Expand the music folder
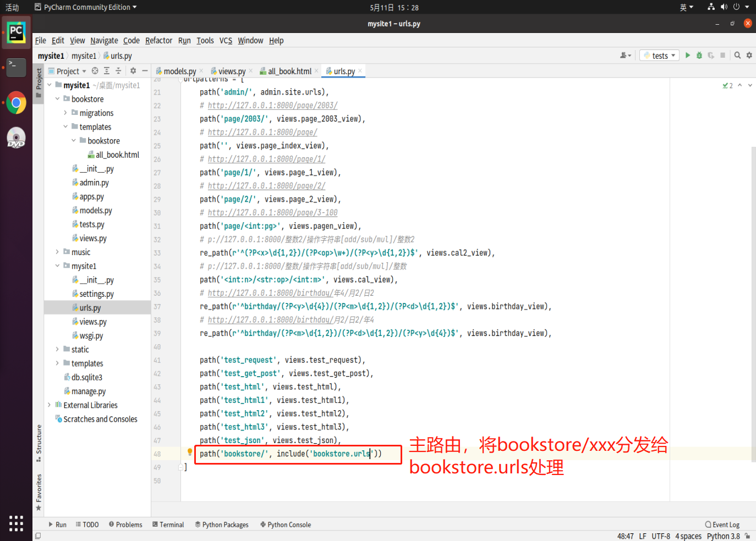Viewport: 756px width, 541px height. [57, 252]
